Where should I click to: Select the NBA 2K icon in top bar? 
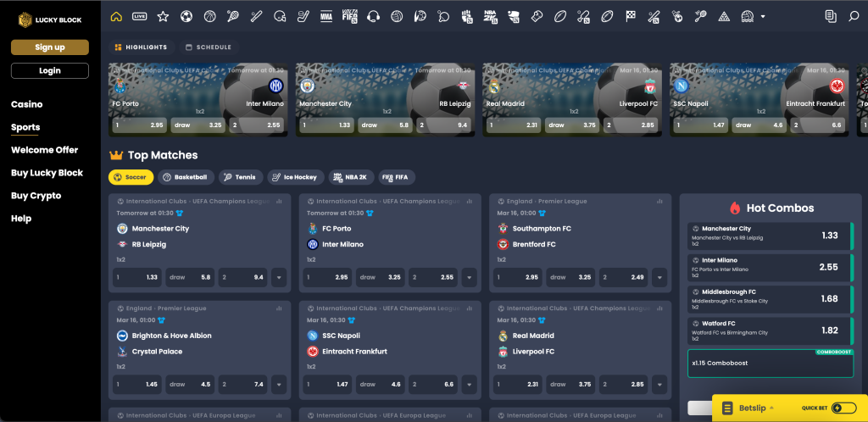pos(491,17)
